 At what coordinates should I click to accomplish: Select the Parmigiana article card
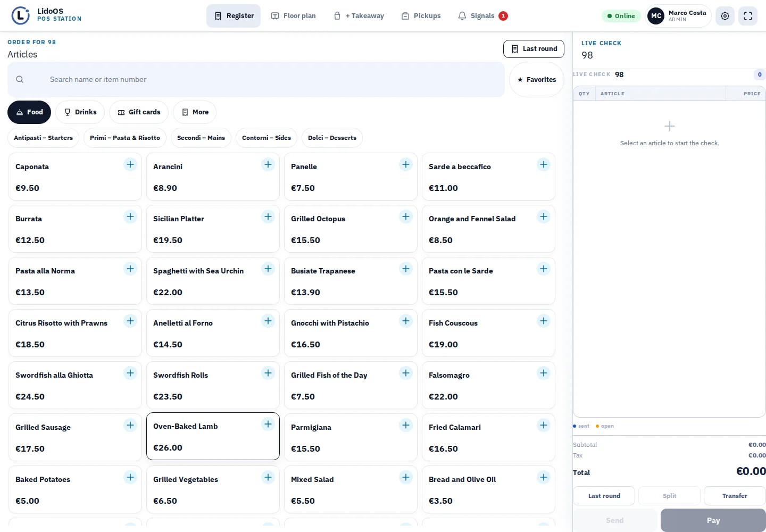tap(351, 437)
